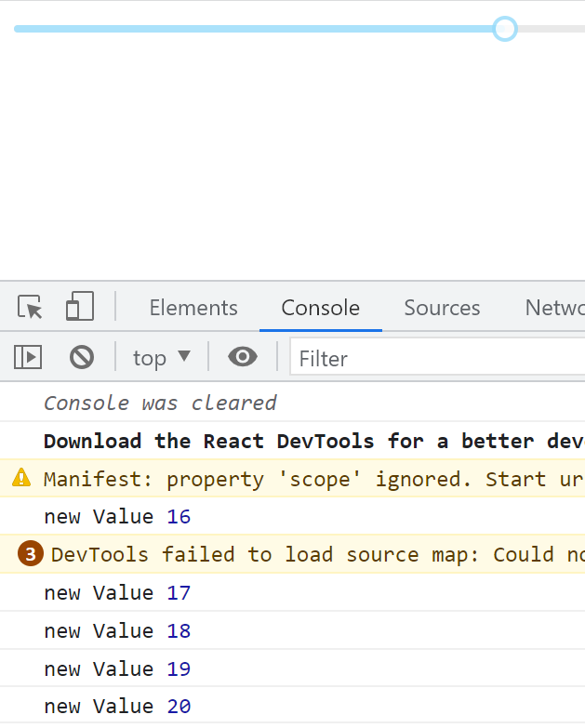This screenshot has height=728, width=585.
Task: Activate the inspect element picker icon
Action: tap(30, 307)
